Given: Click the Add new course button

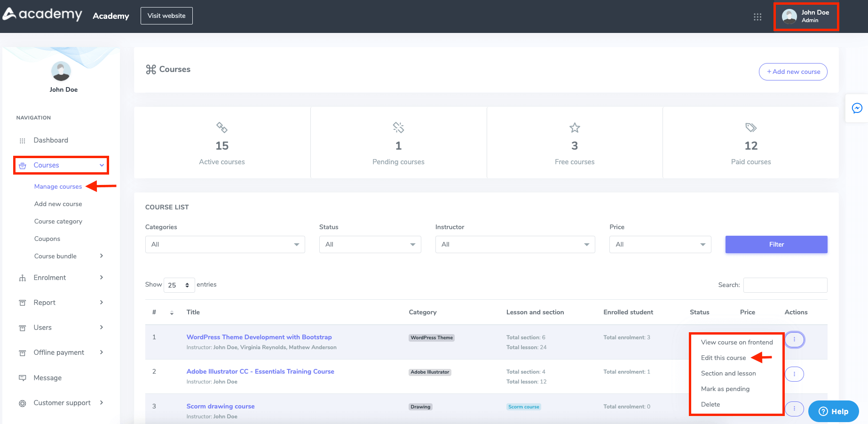Looking at the screenshot, I should coord(793,72).
